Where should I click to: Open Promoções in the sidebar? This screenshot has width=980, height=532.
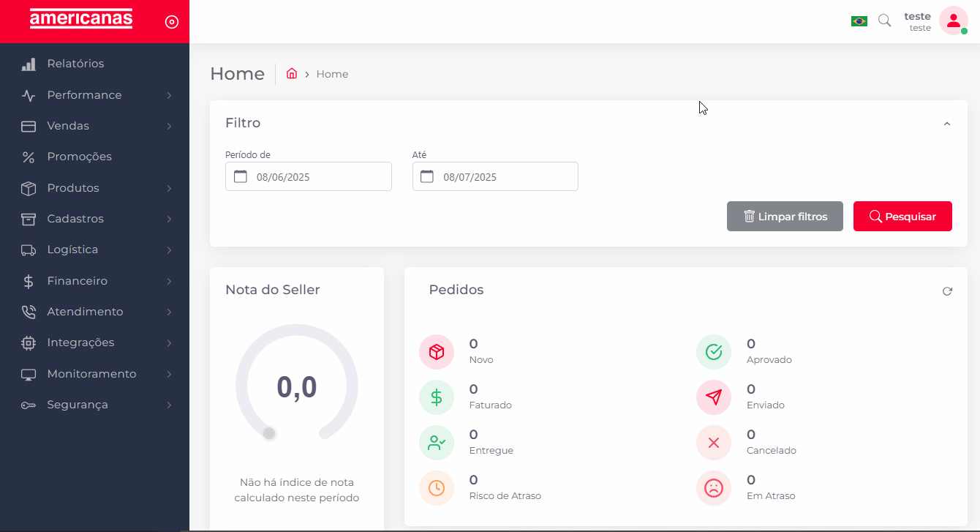pyautogui.click(x=79, y=157)
